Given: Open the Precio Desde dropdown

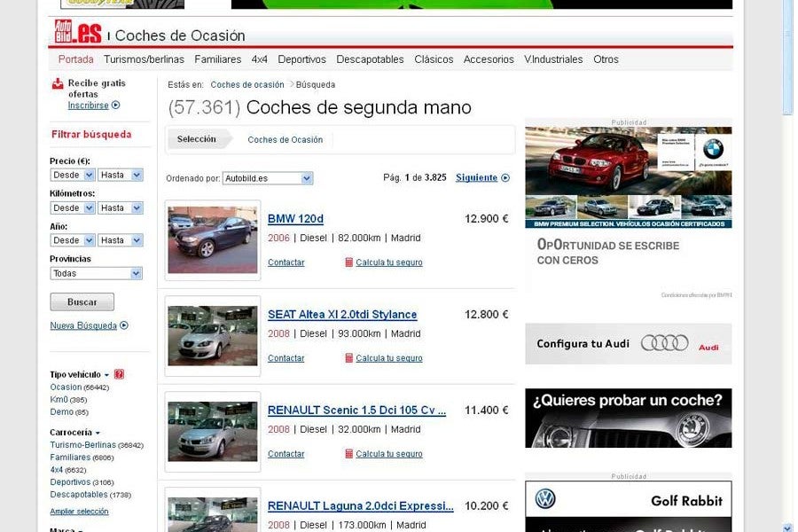Looking at the screenshot, I should tap(73, 176).
